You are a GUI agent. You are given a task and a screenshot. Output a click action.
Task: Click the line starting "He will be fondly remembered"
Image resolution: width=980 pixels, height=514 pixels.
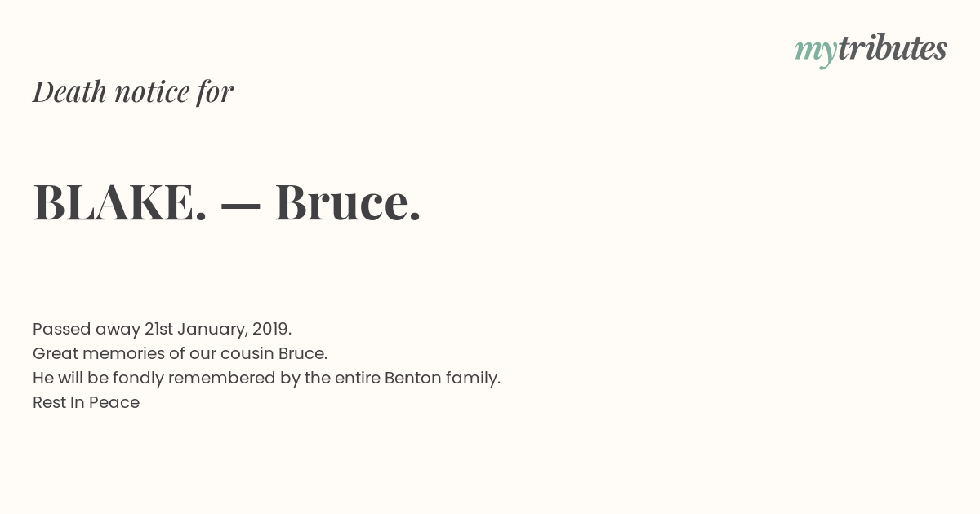point(266,378)
